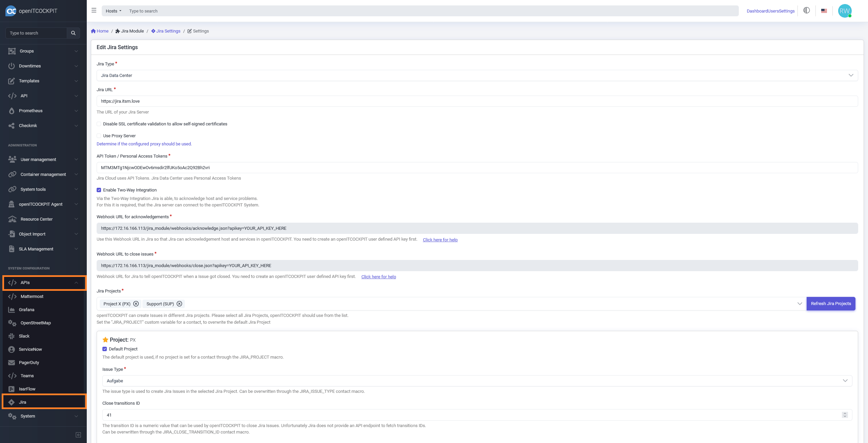Viewport: 868px width, 443px height.
Task: Click the IsarFlow icon in sidebar
Action: tap(12, 389)
